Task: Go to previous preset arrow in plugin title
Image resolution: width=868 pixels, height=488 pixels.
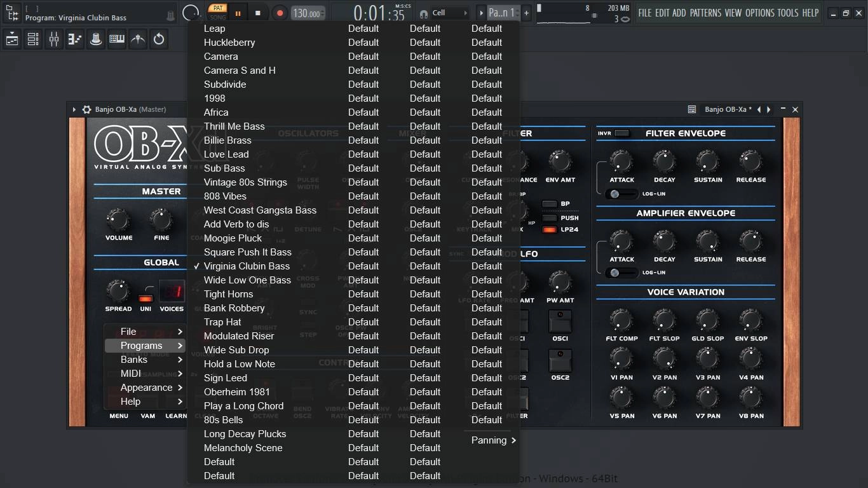Action: click(759, 109)
